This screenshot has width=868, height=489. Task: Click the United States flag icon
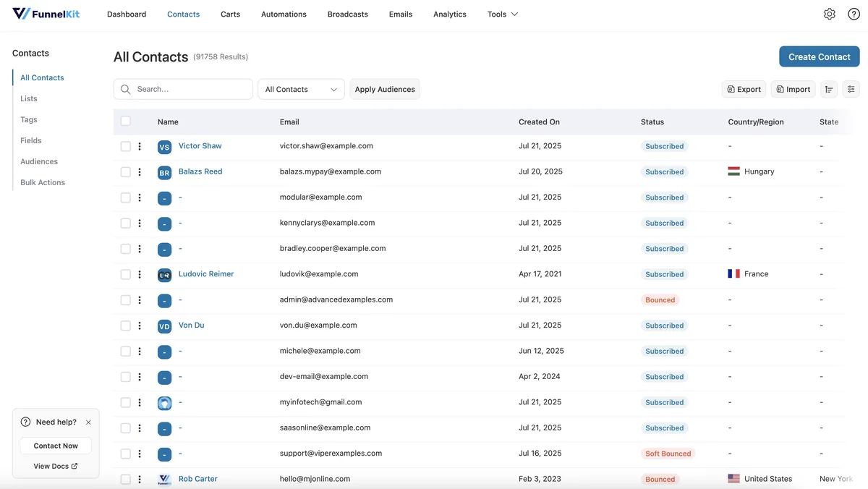click(x=734, y=479)
